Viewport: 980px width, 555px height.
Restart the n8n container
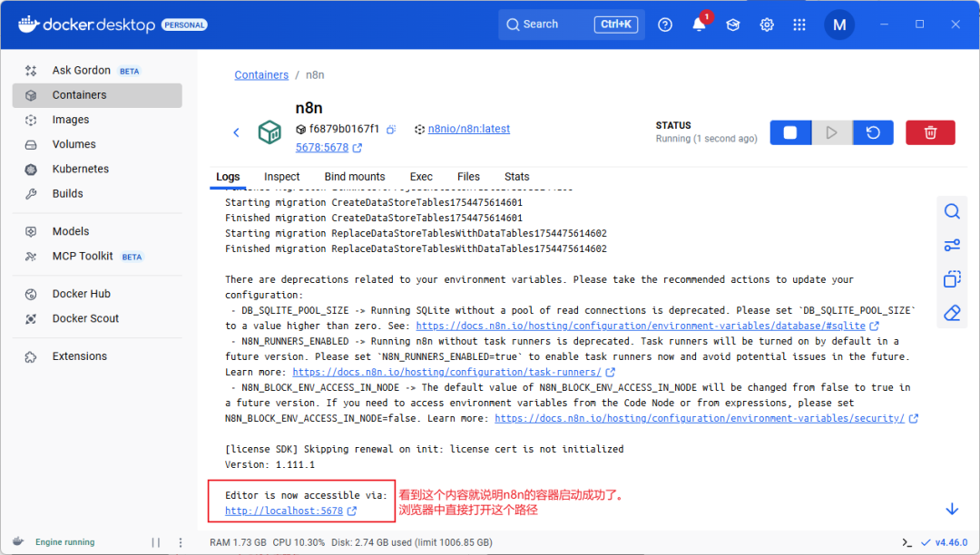click(x=873, y=132)
